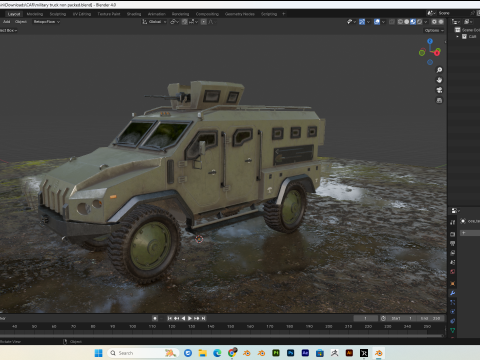Toggle the camera view icon
The image size is (480, 360).
pos(439,90)
